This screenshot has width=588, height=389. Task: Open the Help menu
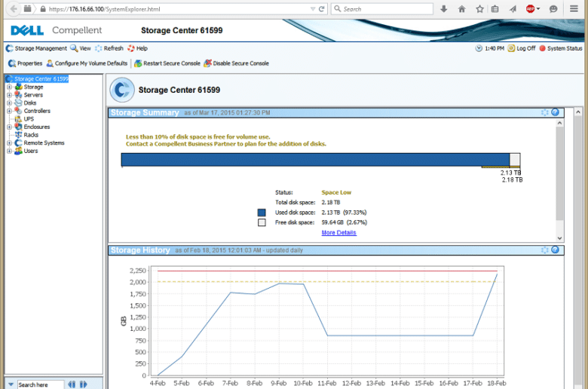point(138,48)
